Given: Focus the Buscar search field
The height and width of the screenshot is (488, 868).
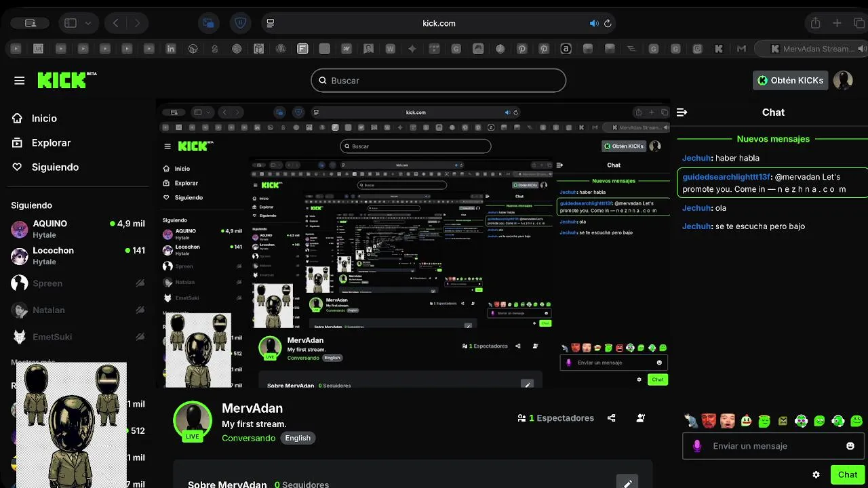Looking at the screenshot, I should 438,80.
